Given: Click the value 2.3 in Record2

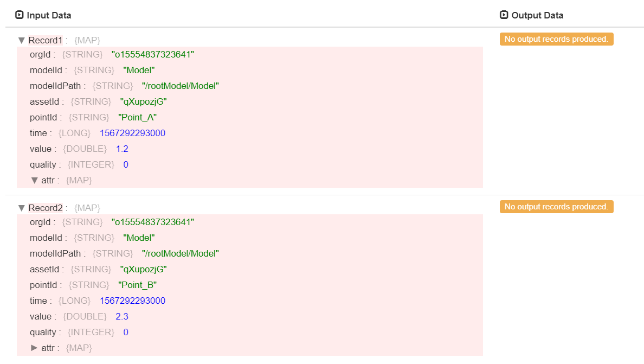Looking at the screenshot, I should [x=122, y=316].
